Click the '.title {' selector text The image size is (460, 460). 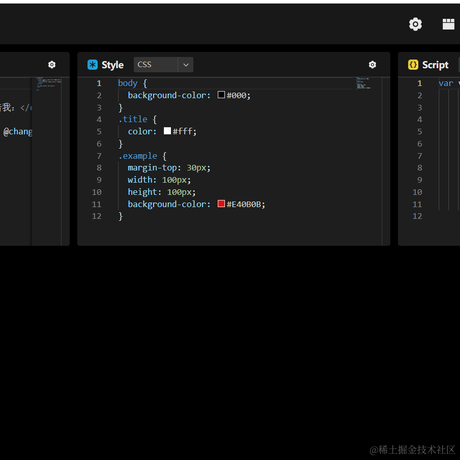[x=137, y=119]
